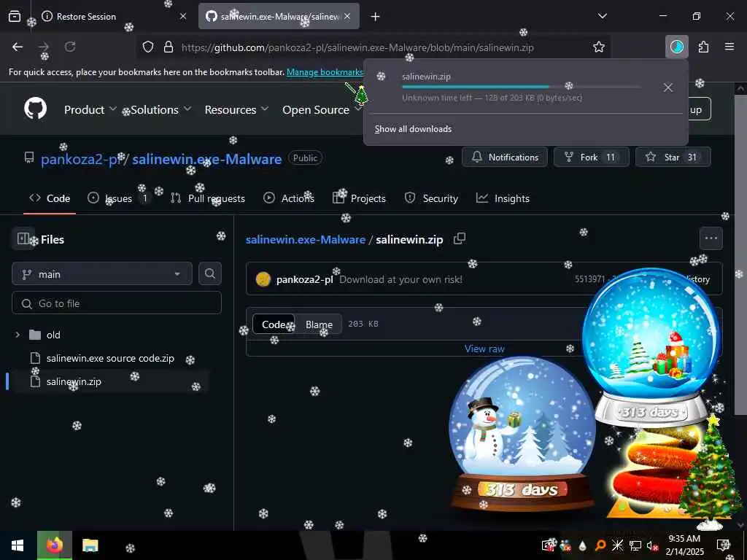This screenshot has width=747, height=560.
Task: Open the Security tab
Action: [x=431, y=198]
